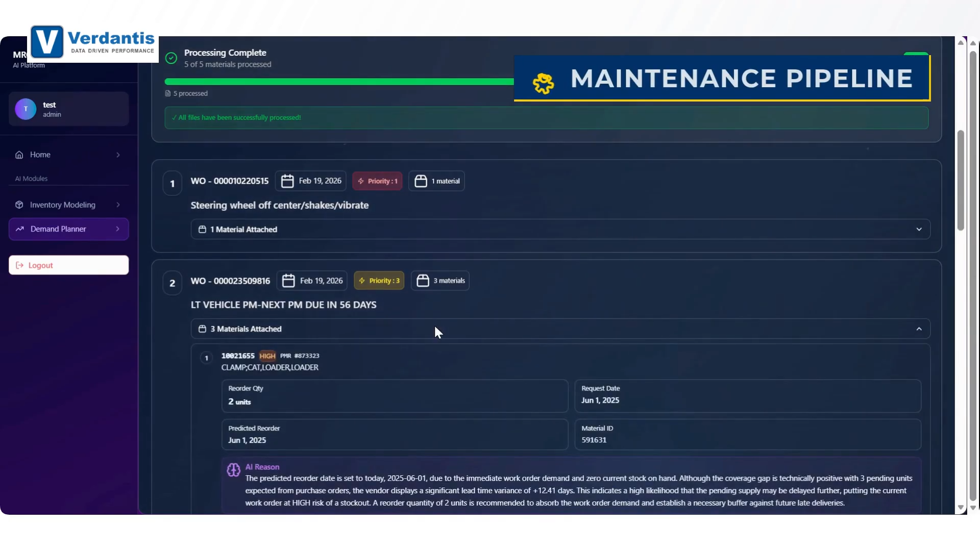Screen dimensions: 980x551
Task: Click the 5 processed document icon
Action: coord(168,93)
